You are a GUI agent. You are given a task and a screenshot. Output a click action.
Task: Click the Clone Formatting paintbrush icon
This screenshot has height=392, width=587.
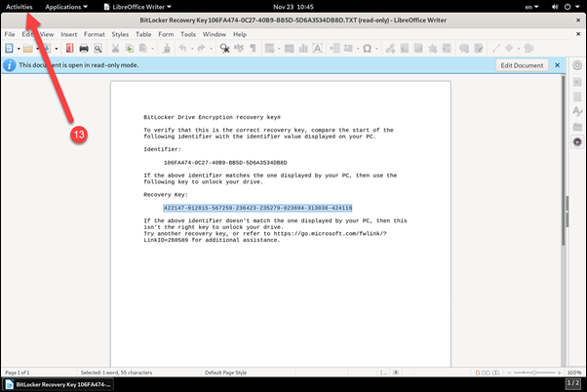click(x=167, y=49)
